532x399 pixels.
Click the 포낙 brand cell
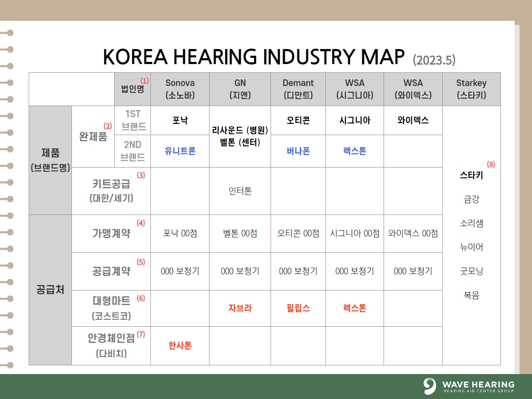pos(180,120)
